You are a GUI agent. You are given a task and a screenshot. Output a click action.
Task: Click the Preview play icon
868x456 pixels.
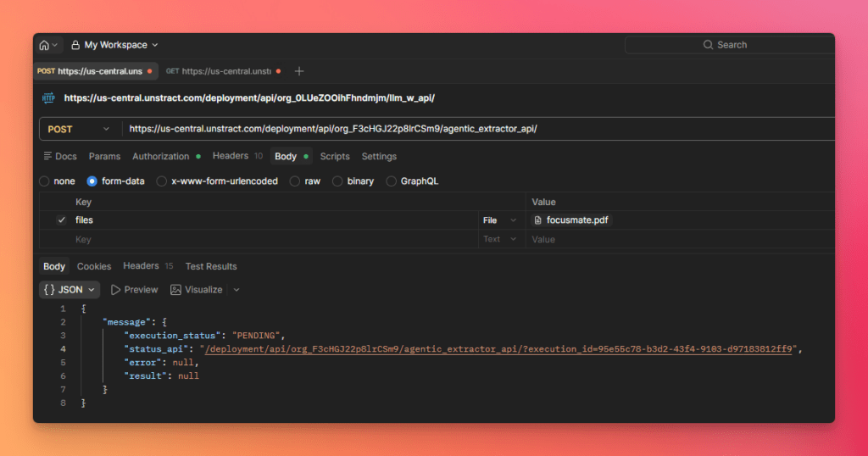(115, 290)
